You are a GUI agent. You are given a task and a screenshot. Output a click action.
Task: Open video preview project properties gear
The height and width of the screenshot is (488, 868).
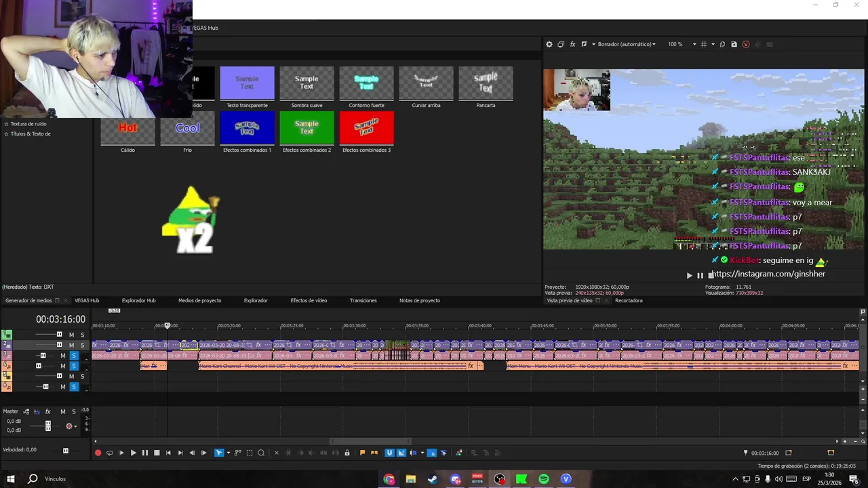tap(549, 44)
